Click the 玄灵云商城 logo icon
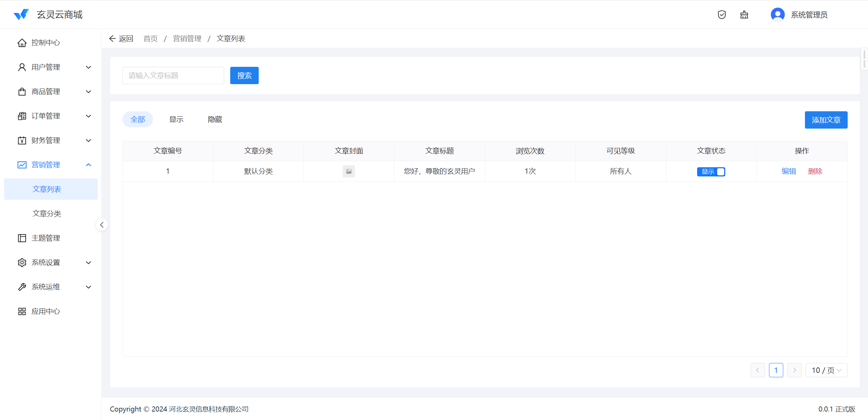Viewport: 868px width, 420px height. [x=21, y=15]
